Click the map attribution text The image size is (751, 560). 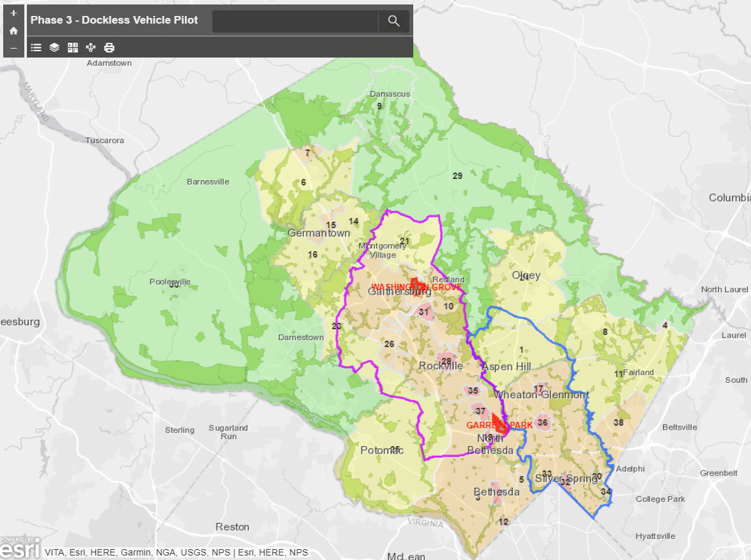176,552
